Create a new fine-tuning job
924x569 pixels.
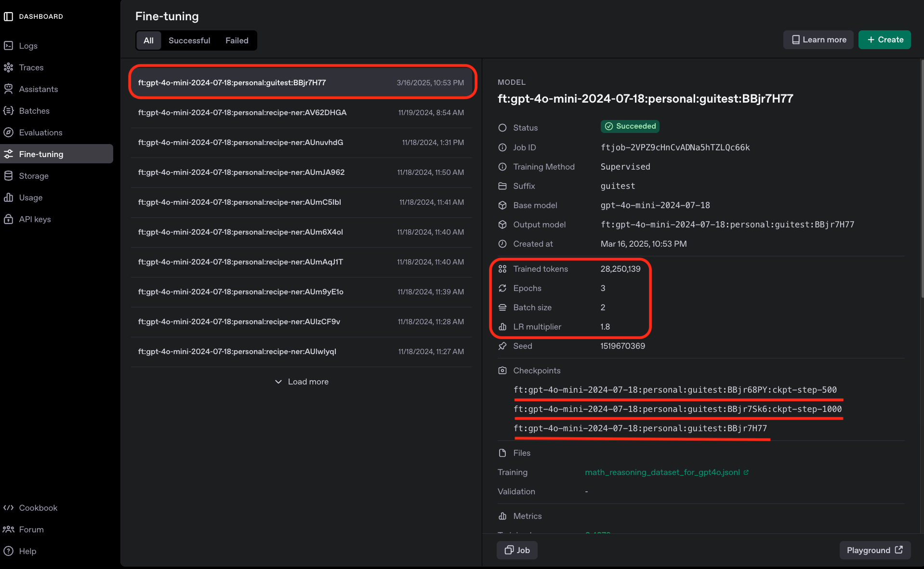(x=884, y=40)
